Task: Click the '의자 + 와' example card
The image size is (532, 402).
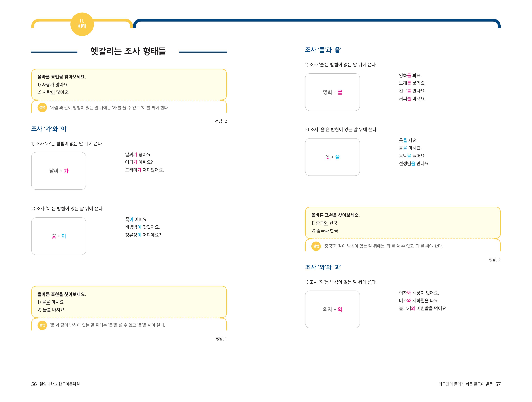Action: 332,309
